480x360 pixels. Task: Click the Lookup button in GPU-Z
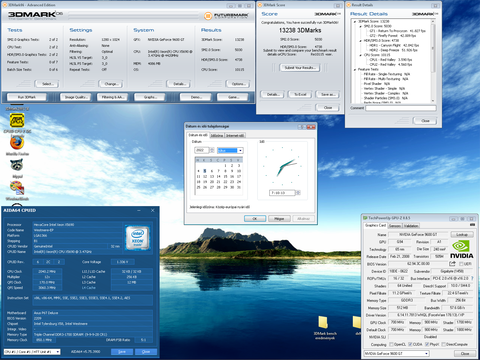pos(462,235)
